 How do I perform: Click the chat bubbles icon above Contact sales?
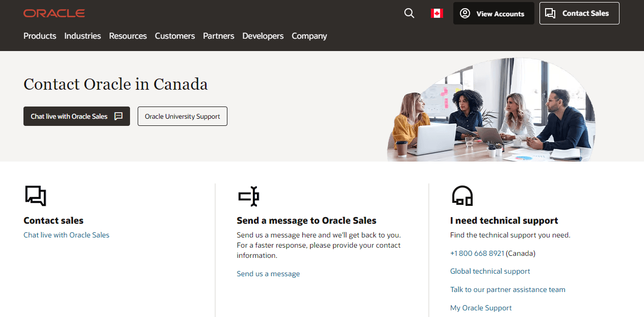[x=36, y=196]
